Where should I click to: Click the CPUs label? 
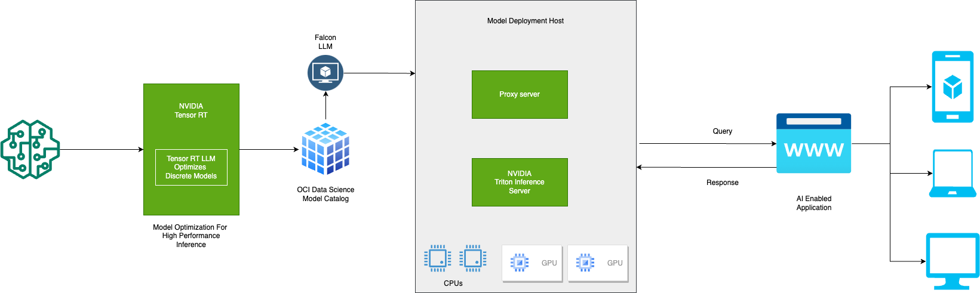coord(453,283)
